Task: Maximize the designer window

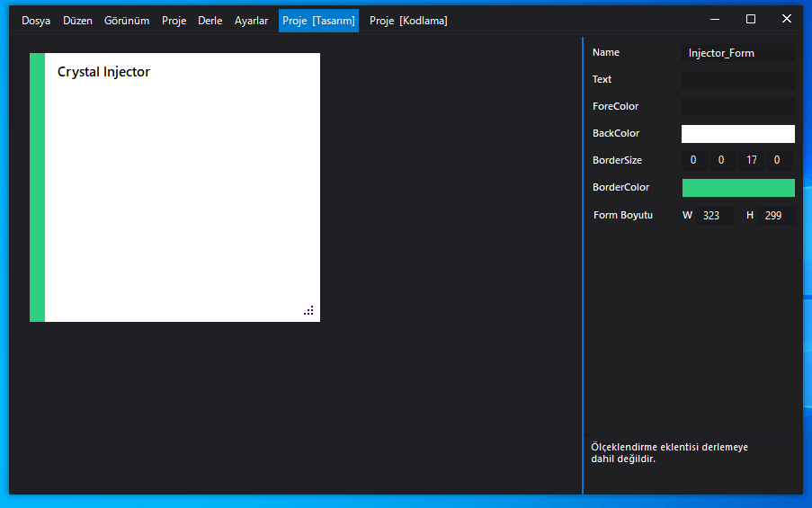Action: pyautogui.click(x=751, y=19)
